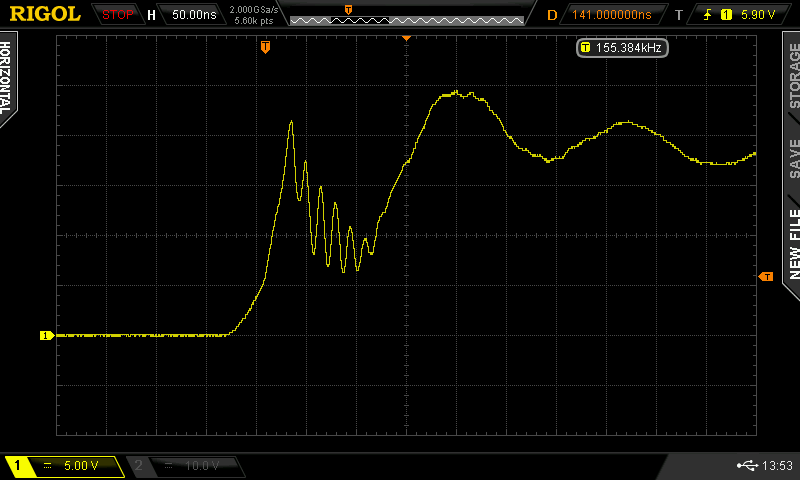The width and height of the screenshot is (800, 480).
Task: Toggle channel 2 at 10.0 V
Action: point(185,466)
